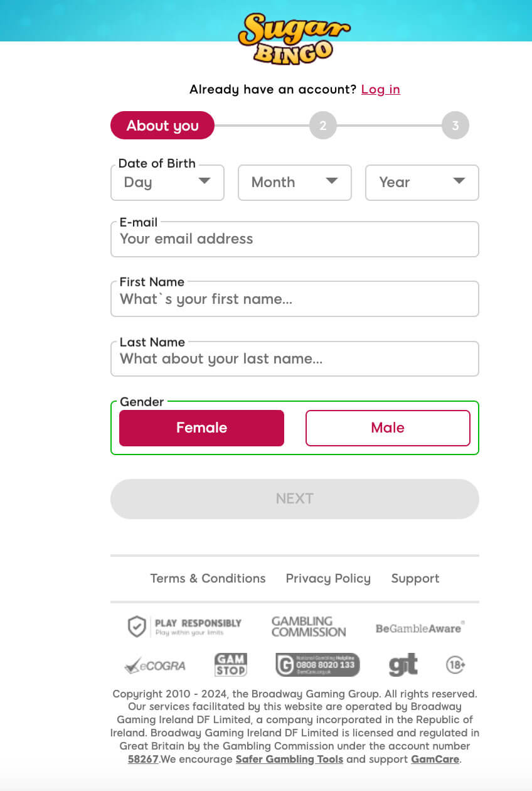Click the 18+ age restriction icon
The image size is (532, 791).
tap(455, 665)
